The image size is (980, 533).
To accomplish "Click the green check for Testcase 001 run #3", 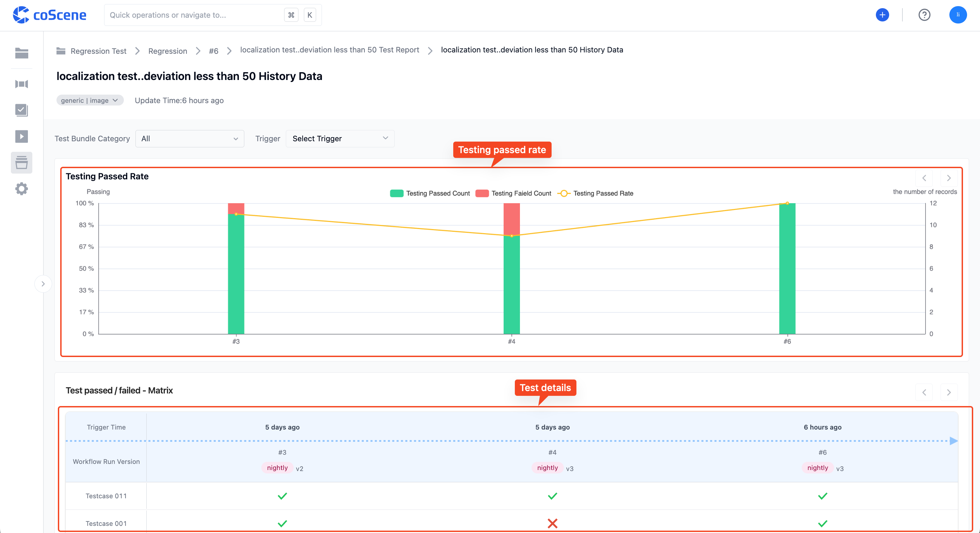I will [x=282, y=523].
